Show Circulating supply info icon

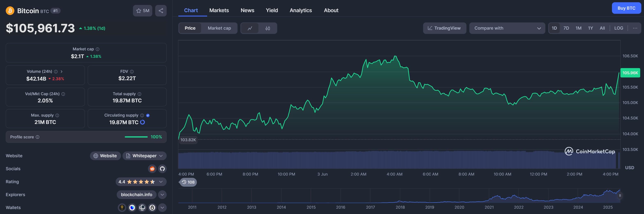(142, 116)
